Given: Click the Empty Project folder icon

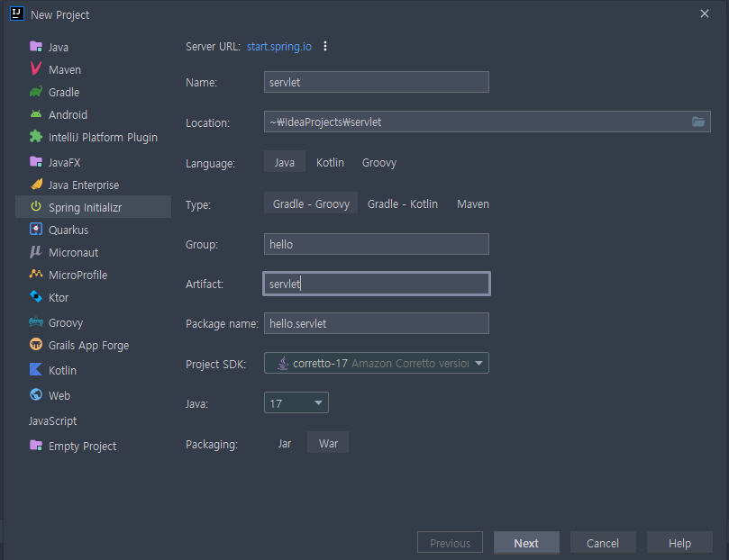Looking at the screenshot, I should [x=36, y=446].
